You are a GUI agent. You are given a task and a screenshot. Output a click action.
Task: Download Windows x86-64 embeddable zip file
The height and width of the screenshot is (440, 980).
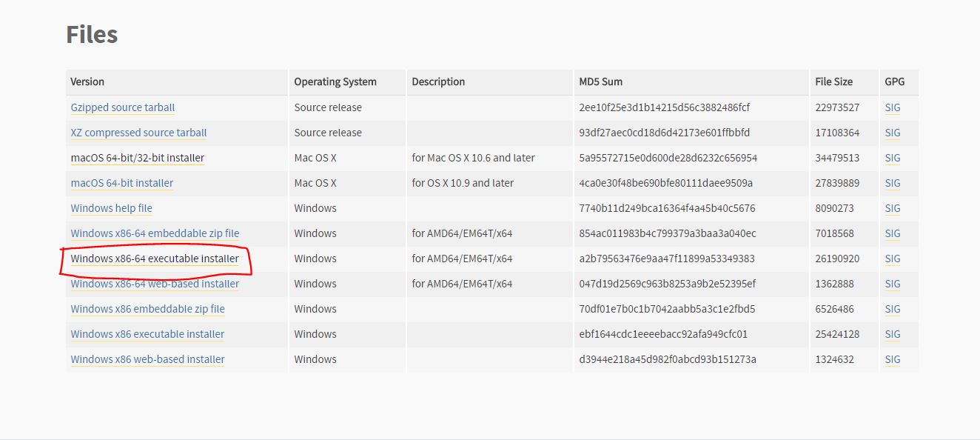[x=155, y=233]
